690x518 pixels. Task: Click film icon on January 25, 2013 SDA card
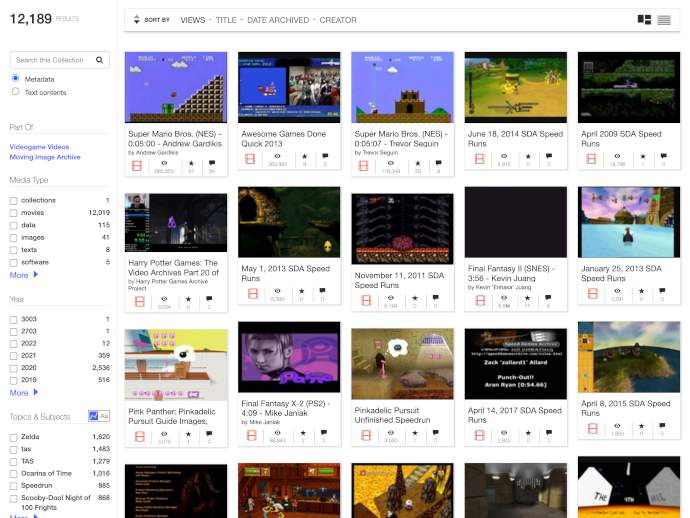click(593, 294)
